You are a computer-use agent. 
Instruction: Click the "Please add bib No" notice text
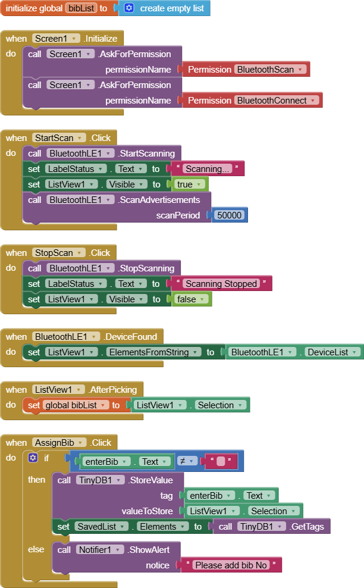pos(231,565)
